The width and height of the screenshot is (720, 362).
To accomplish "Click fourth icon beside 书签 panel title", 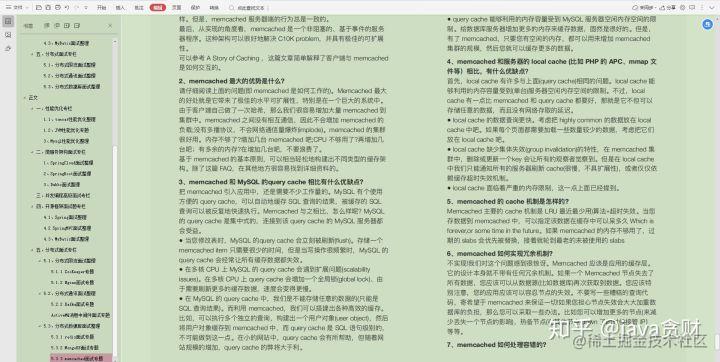I will pyautogui.click(x=77, y=26).
